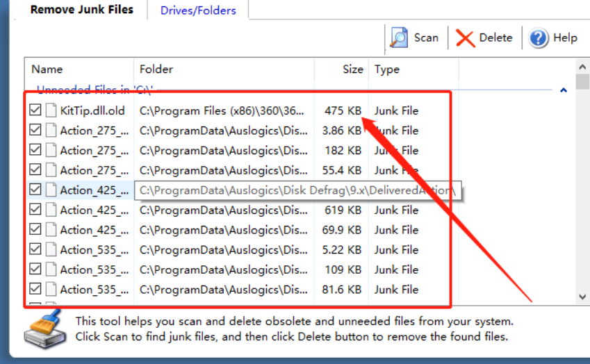
Task: Select the Action_535_ name in the 109 KB row
Action: pyautogui.click(x=95, y=270)
